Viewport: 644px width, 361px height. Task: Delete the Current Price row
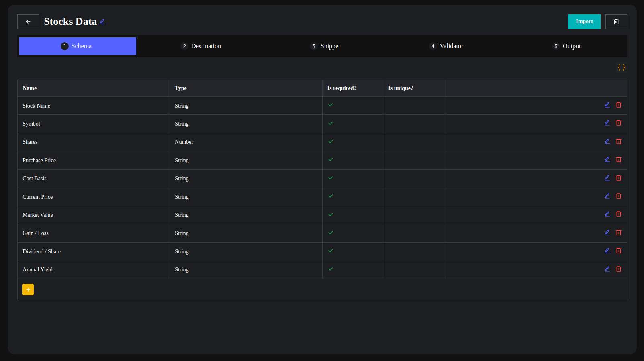point(619,196)
